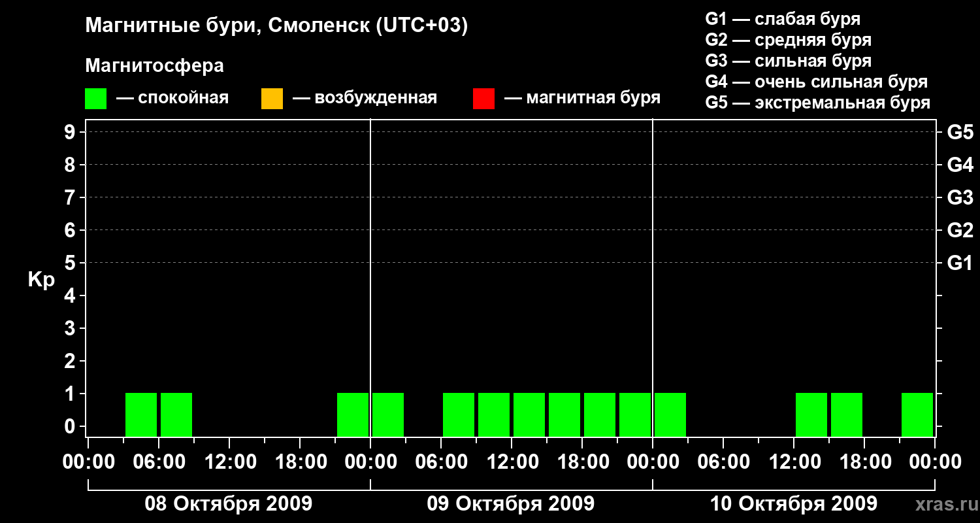Click the 21:00–00:00 green bar on 09 Октября

pyautogui.click(x=635, y=414)
